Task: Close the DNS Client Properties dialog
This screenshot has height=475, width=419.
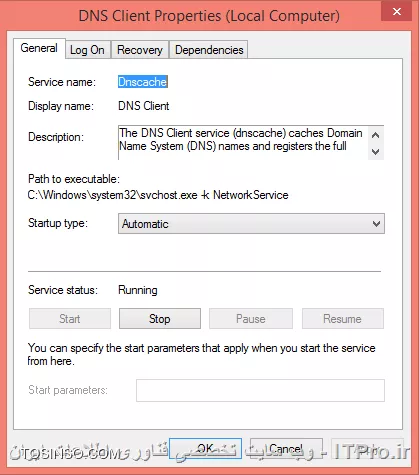Action: click(x=397, y=12)
